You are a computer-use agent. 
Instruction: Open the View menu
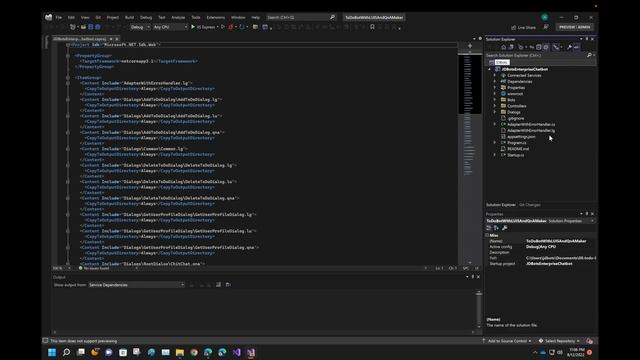click(85, 18)
